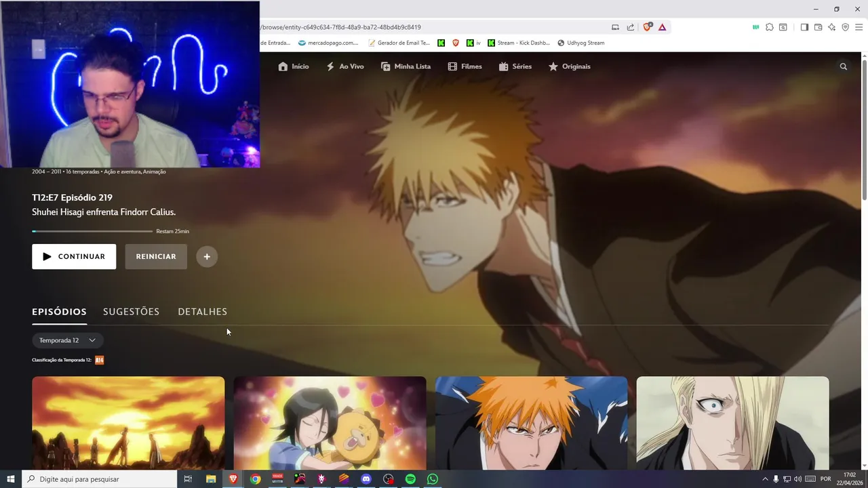Open the Gerador de Email Te... bookmark

tap(399, 43)
